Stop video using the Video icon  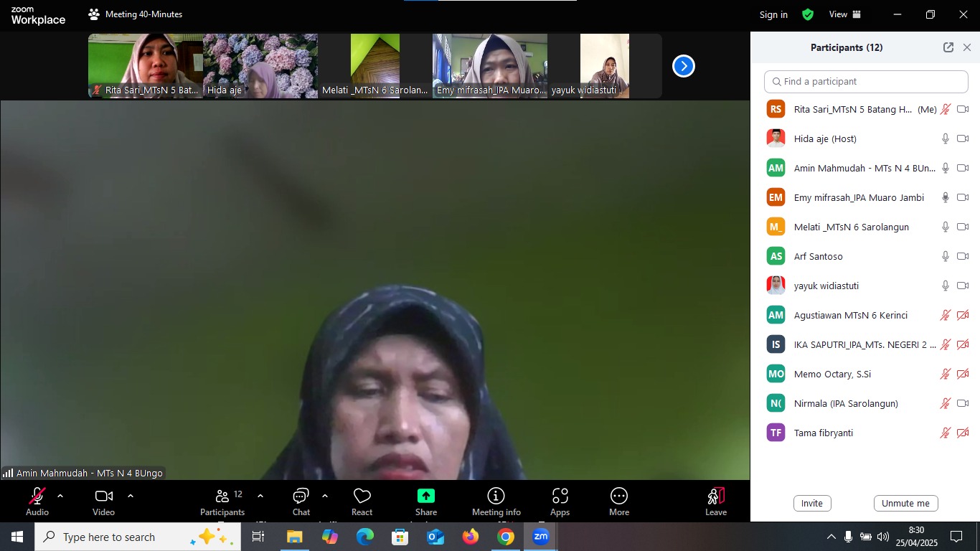103,496
